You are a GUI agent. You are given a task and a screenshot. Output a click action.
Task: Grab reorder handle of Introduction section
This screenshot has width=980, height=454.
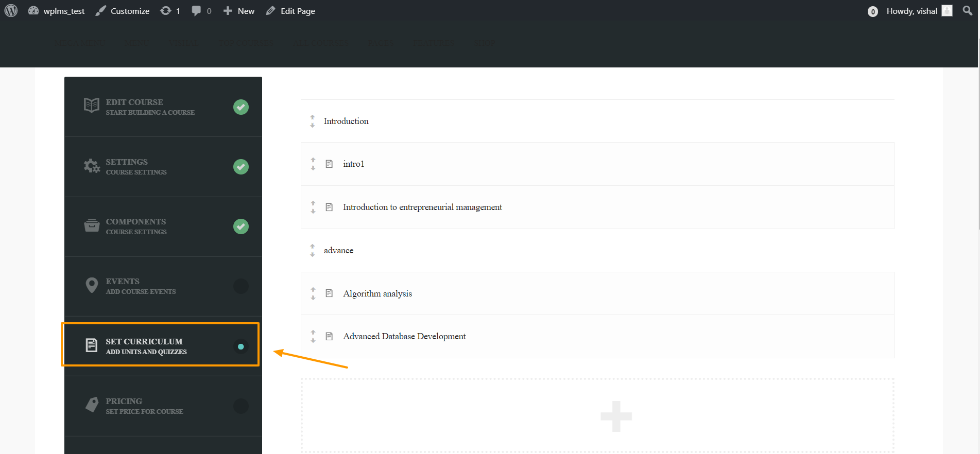click(312, 121)
